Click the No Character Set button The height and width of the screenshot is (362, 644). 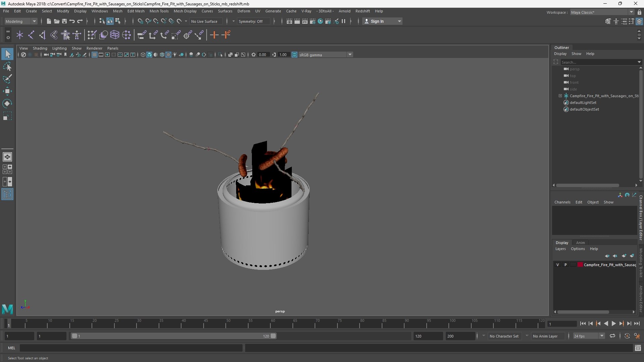pos(504,336)
